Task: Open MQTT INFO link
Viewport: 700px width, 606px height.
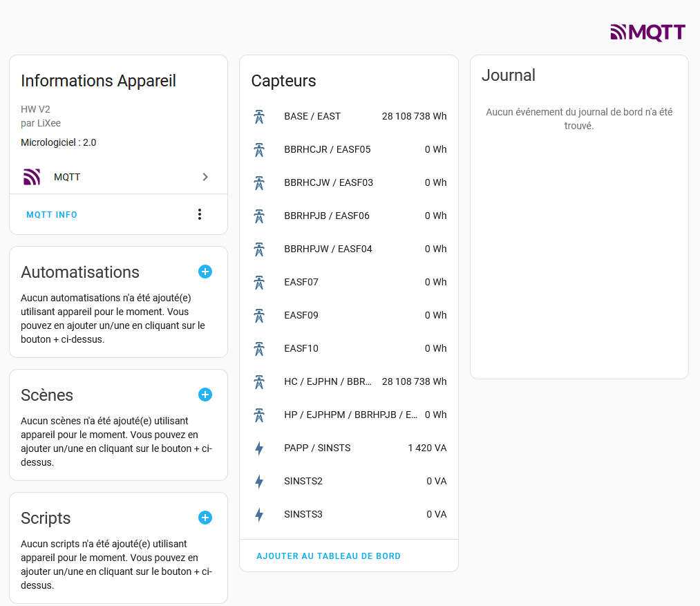Action: [x=52, y=215]
